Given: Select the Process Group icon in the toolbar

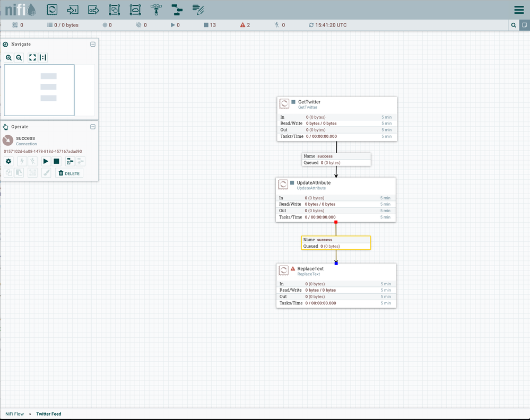Looking at the screenshot, I should click(x=114, y=10).
